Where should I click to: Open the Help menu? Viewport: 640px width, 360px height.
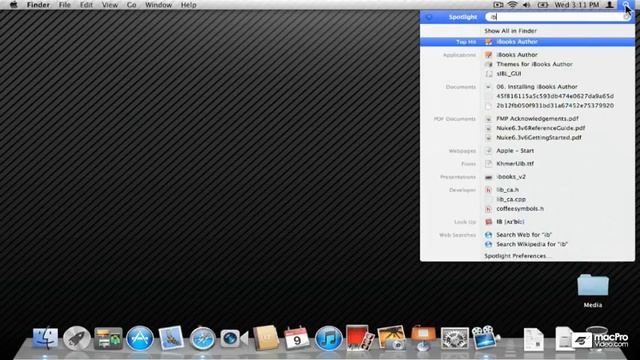tap(189, 5)
